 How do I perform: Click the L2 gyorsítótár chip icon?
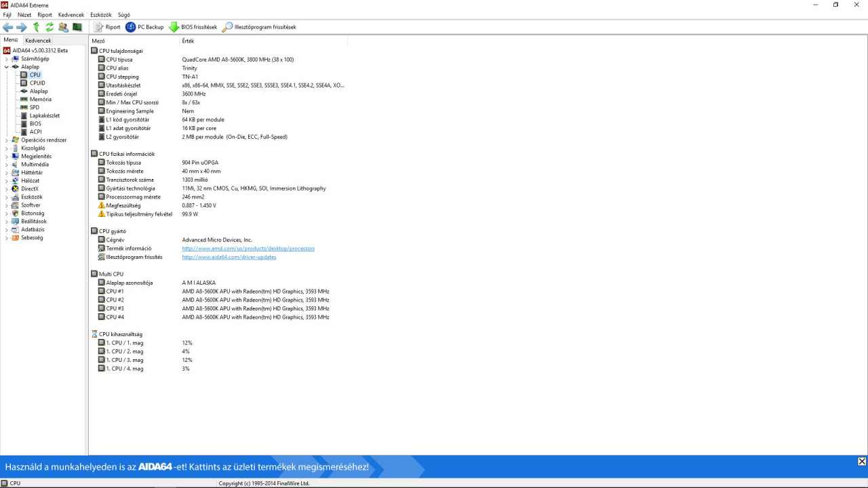(102, 137)
